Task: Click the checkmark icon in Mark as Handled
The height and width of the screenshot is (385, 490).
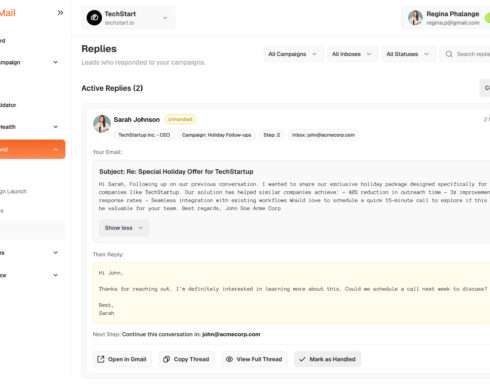Action: [302, 359]
